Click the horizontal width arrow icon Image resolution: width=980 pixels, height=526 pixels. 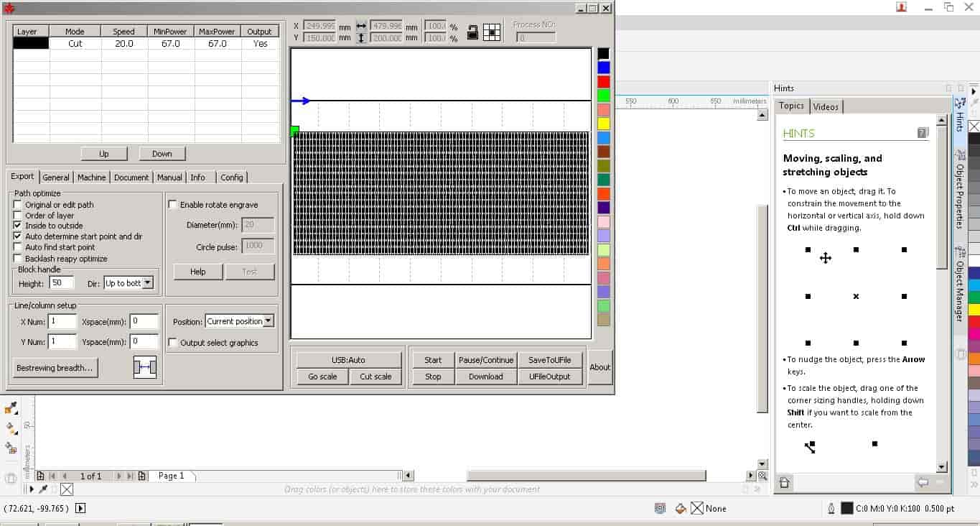click(x=361, y=26)
